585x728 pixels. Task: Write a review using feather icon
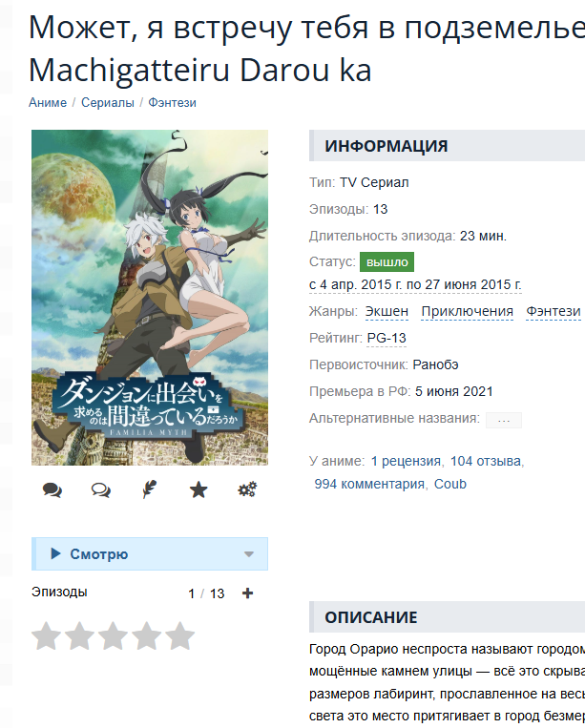150,489
